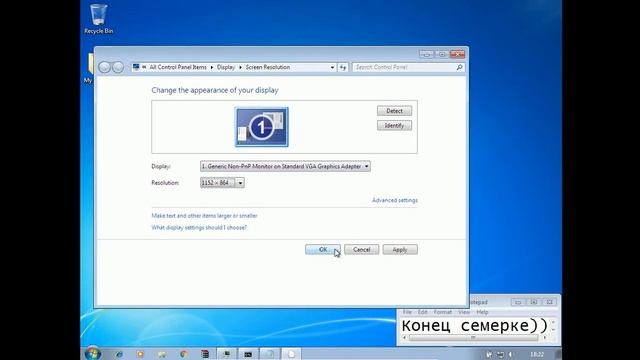
Task: Open the Notepad File menu
Action: 407,312
